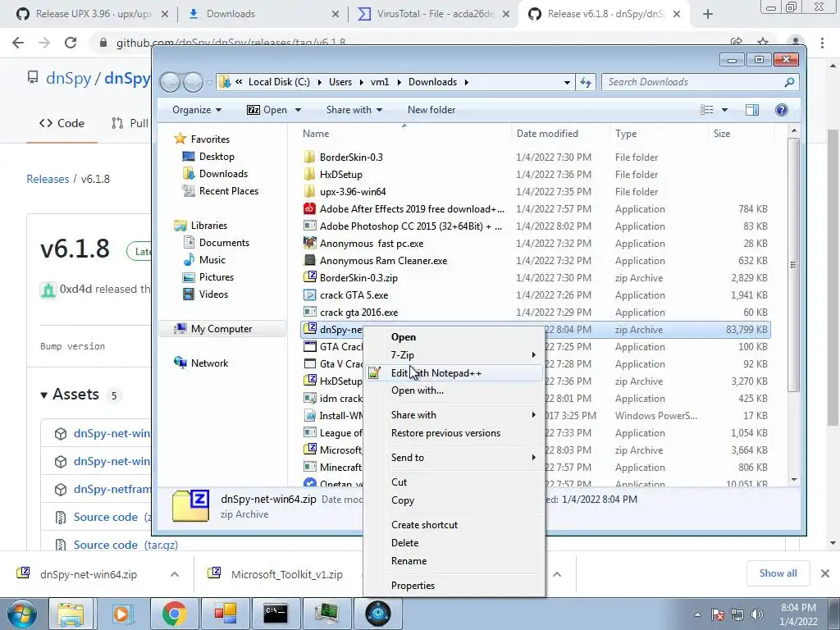The width and height of the screenshot is (840, 630).
Task: Open a new Chrome tab
Action: 708,14
